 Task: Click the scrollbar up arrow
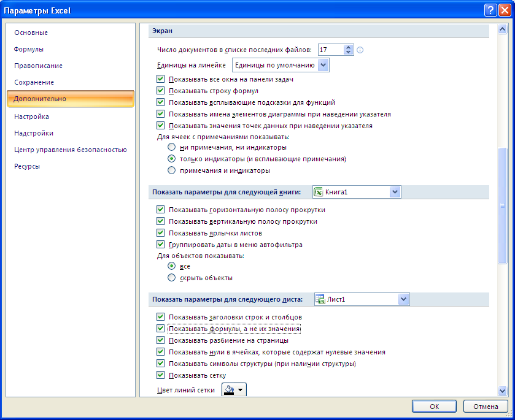pyautogui.click(x=502, y=29)
